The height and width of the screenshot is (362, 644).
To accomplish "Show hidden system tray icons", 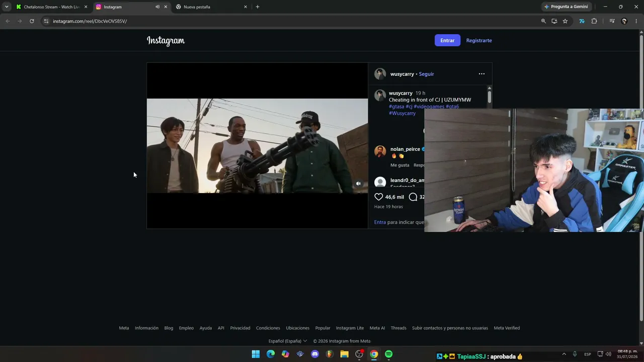I will (x=564, y=354).
